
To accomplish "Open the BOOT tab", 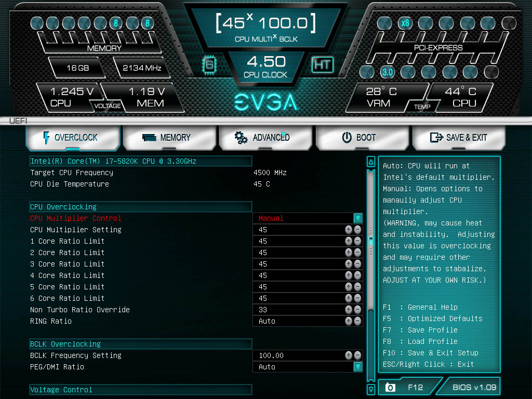I will click(x=362, y=137).
